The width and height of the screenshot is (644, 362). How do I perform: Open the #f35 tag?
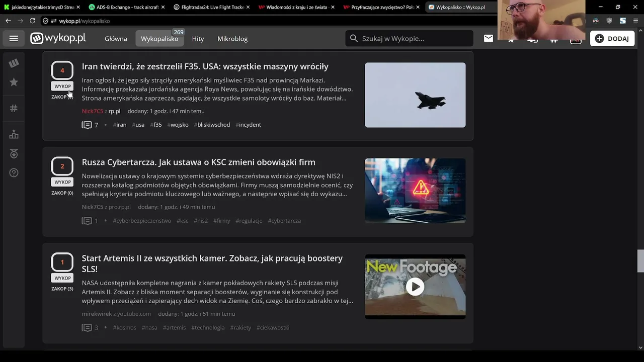click(x=156, y=125)
